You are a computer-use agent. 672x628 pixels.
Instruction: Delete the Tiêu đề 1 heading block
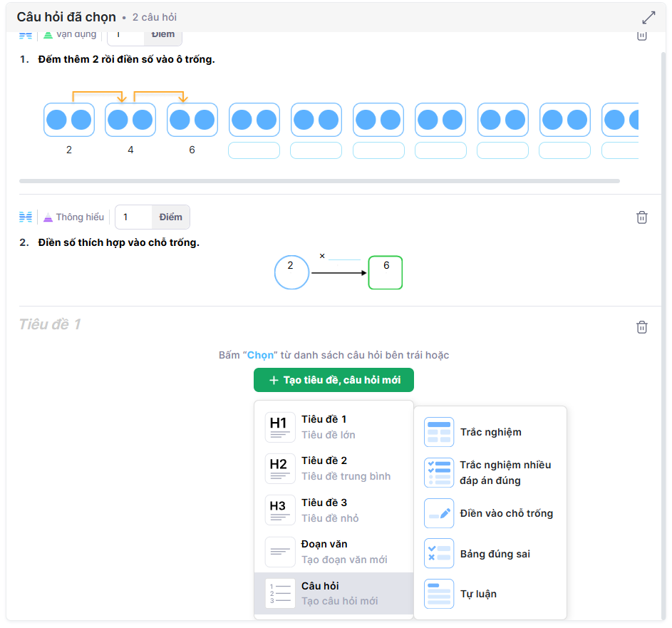point(641,327)
